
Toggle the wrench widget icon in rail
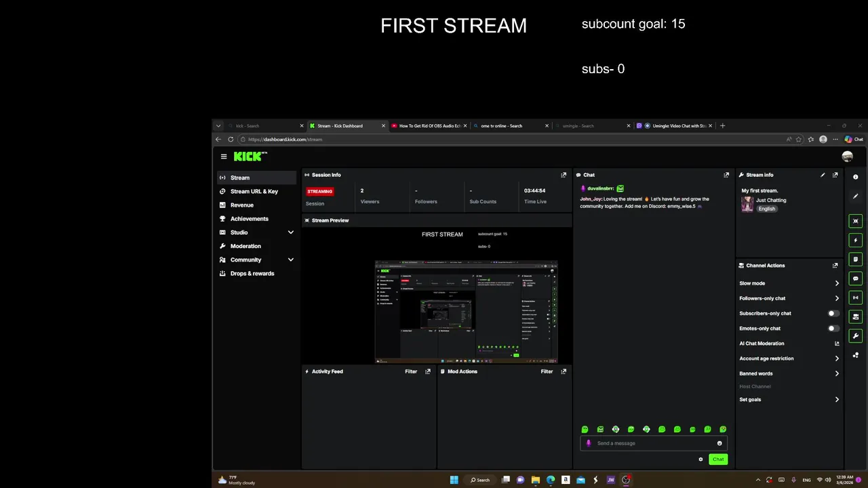coord(856,335)
